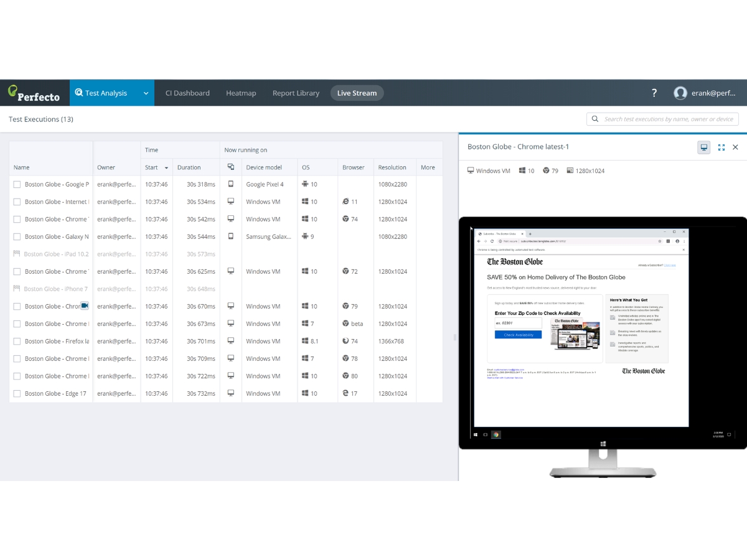The width and height of the screenshot is (747, 560).
Task: Tick the checkbox for Boston Globe Edge 17
Action: [17, 393]
